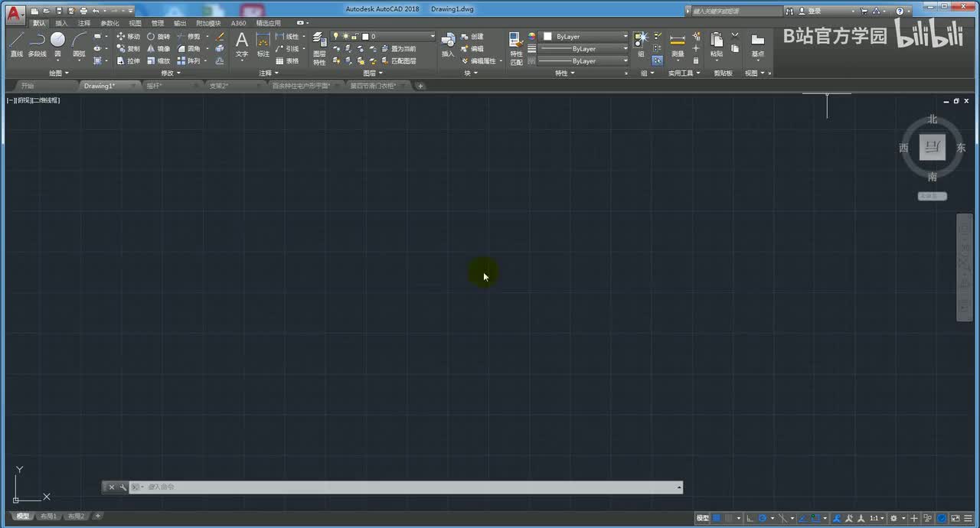Click the 线性 (Linear dimension) tool
The image size is (980, 528).
pyautogui.click(x=287, y=37)
